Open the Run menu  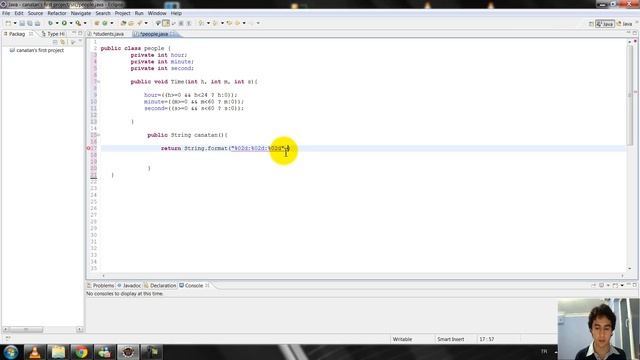139,13
